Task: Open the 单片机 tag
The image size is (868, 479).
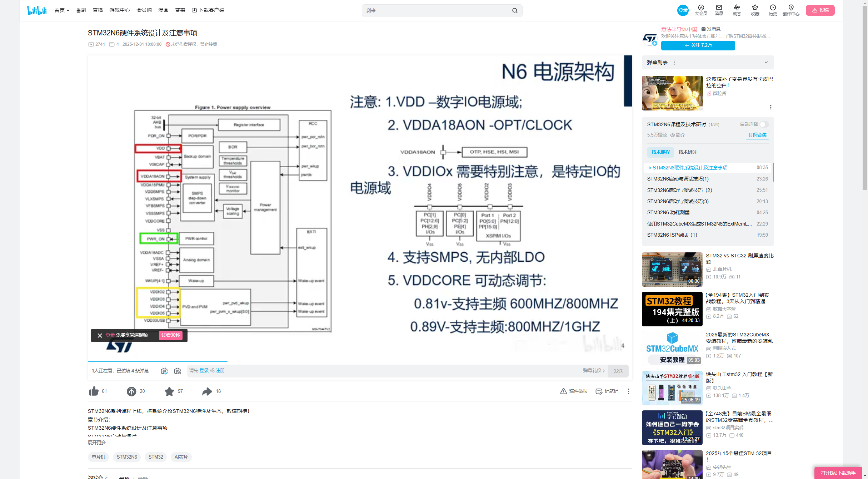Action: click(x=98, y=457)
